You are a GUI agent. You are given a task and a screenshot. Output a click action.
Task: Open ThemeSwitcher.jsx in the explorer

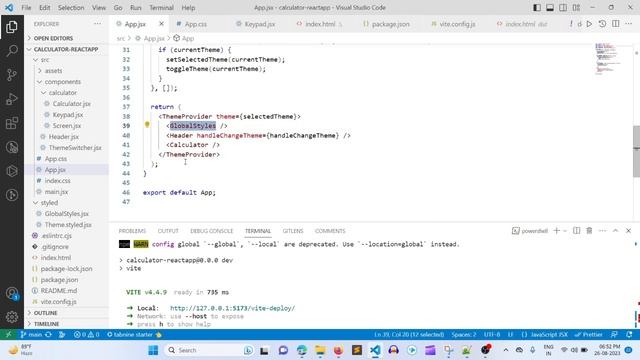point(68,148)
